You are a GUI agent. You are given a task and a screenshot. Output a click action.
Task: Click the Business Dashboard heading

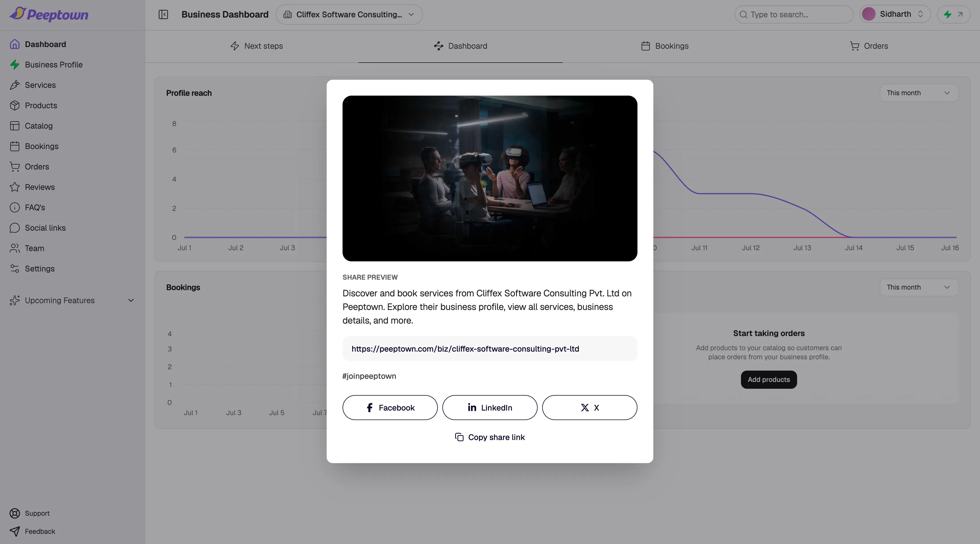click(x=225, y=14)
